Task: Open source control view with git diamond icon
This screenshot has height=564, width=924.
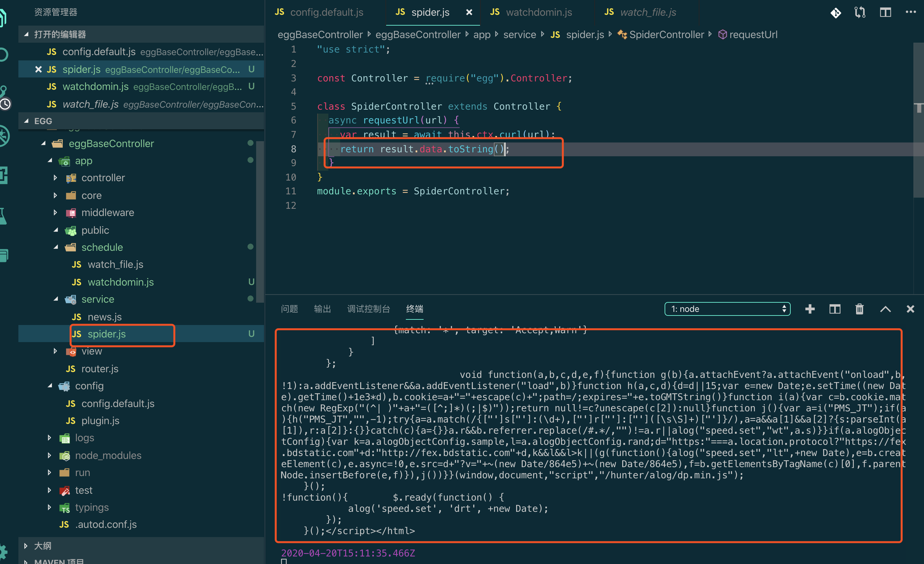Action: coord(836,13)
